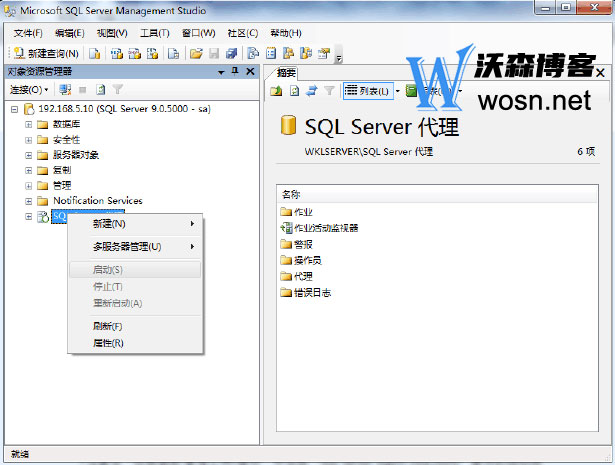Image resolution: width=615 pixels, height=465 pixels.
Task: Click the Analysis Services MDX Query icon
Action: [x=116, y=53]
